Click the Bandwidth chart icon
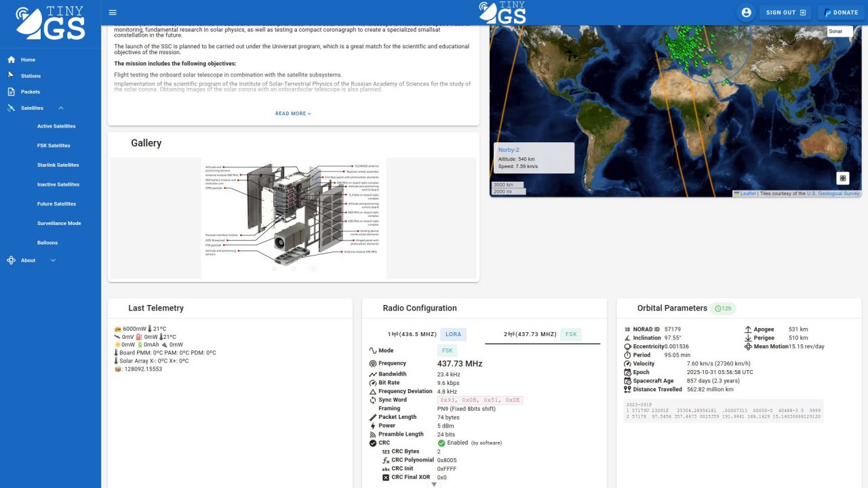Viewport: 868px width, 488px height. pyautogui.click(x=372, y=374)
